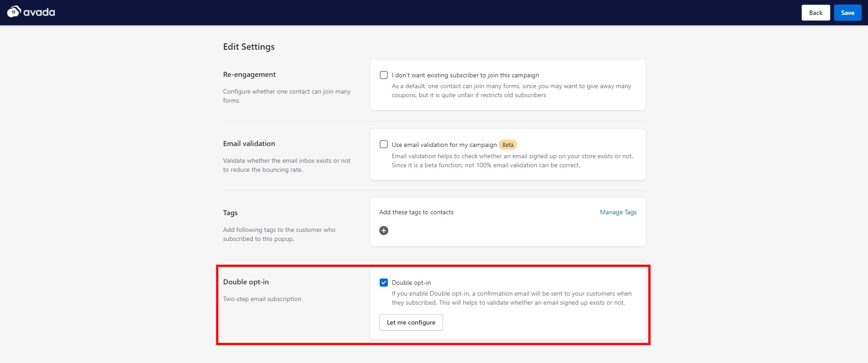Open the Manage Tags link
This screenshot has width=868, height=363.
pyautogui.click(x=618, y=212)
